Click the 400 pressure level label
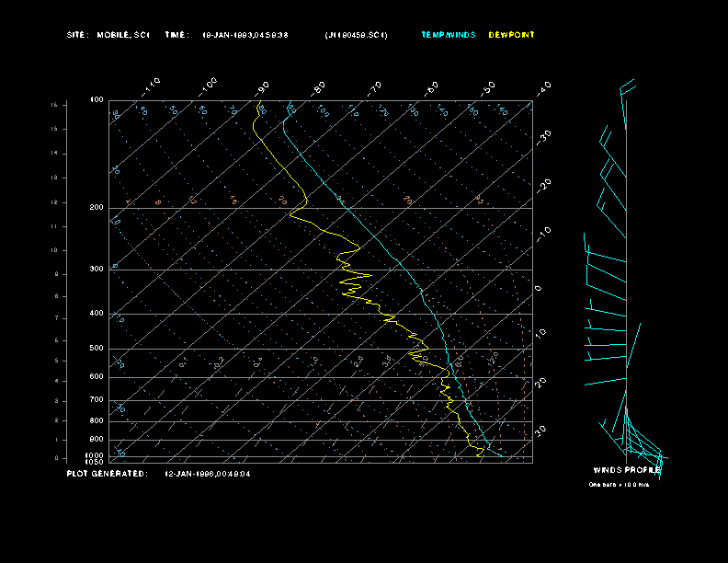Screen dimensions: 728x563 click(97, 313)
